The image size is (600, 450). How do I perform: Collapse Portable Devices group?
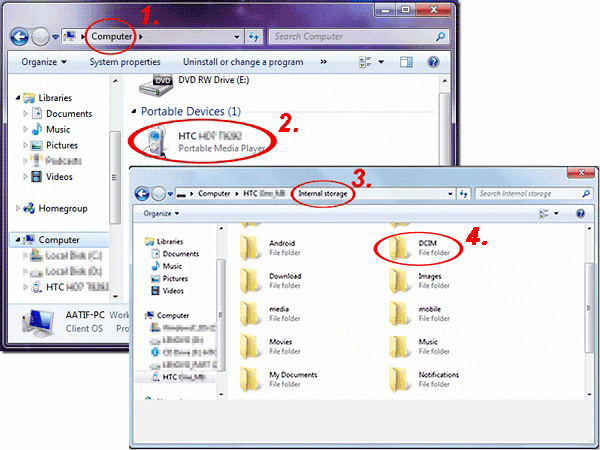pos(134,111)
